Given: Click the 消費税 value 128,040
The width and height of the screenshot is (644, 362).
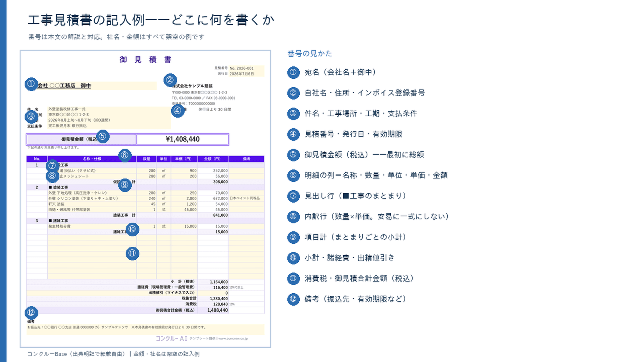Looking at the screenshot, I should [220, 304].
